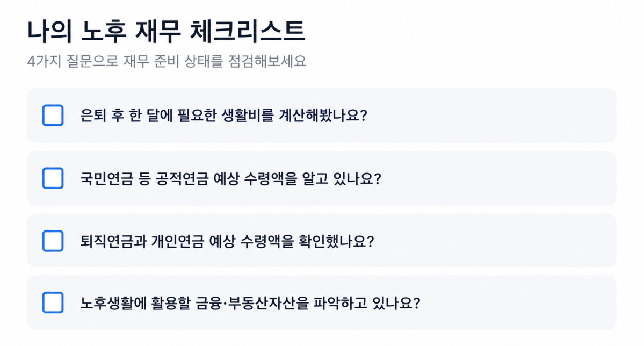The width and height of the screenshot is (644, 346).
Task: Click the word 국민연금 in the second question
Action: pos(106,178)
